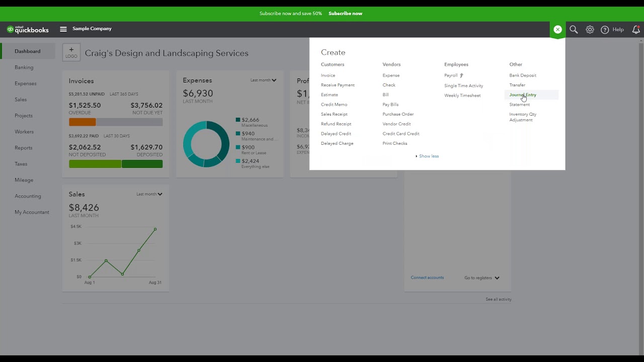Screen dimensions: 644x362
Task: Click the Payroll upgrade arrow icon
Action: 461,75
